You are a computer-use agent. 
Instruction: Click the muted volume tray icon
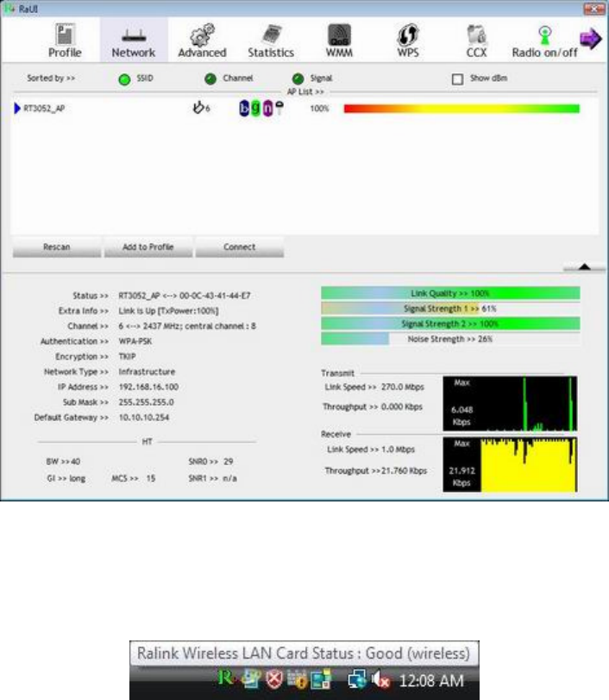[x=380, y=680]
